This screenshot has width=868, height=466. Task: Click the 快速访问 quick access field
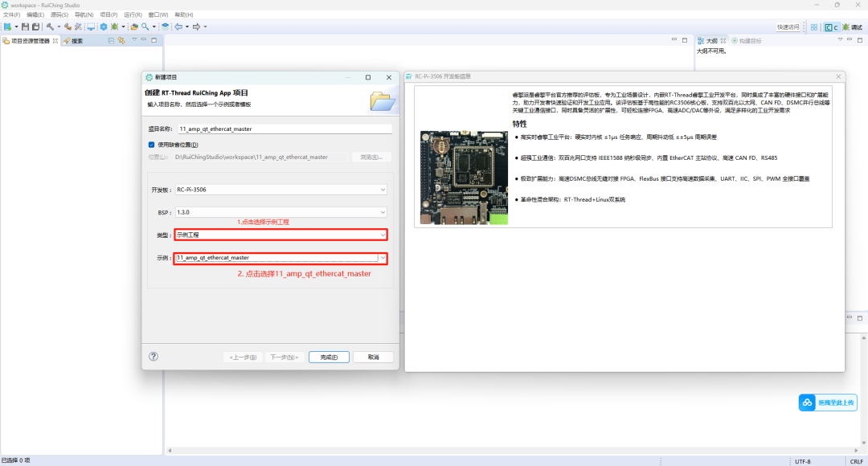[788, 27]
